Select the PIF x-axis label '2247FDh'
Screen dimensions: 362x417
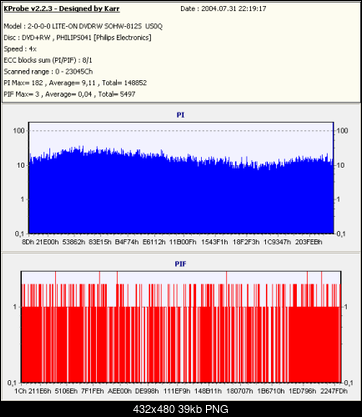[334, 391]
